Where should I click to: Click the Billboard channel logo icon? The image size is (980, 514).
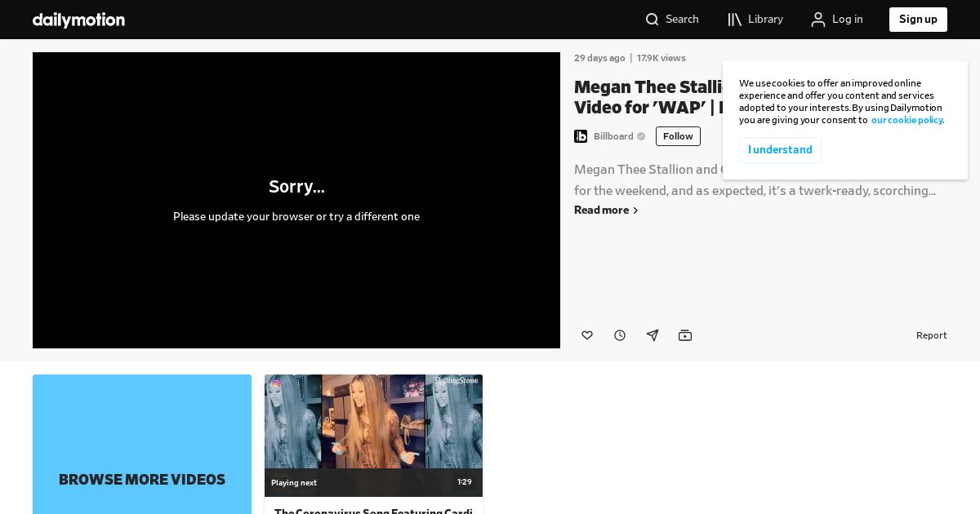coord(581,136)
